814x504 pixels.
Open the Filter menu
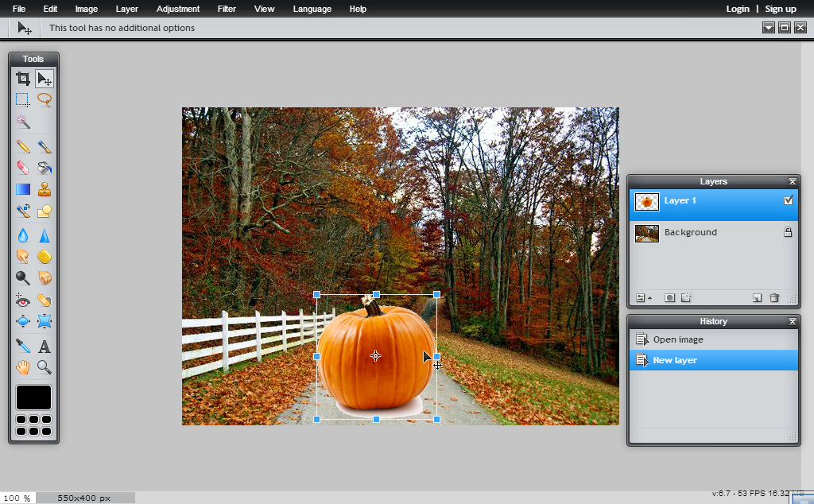click(227, 9)
